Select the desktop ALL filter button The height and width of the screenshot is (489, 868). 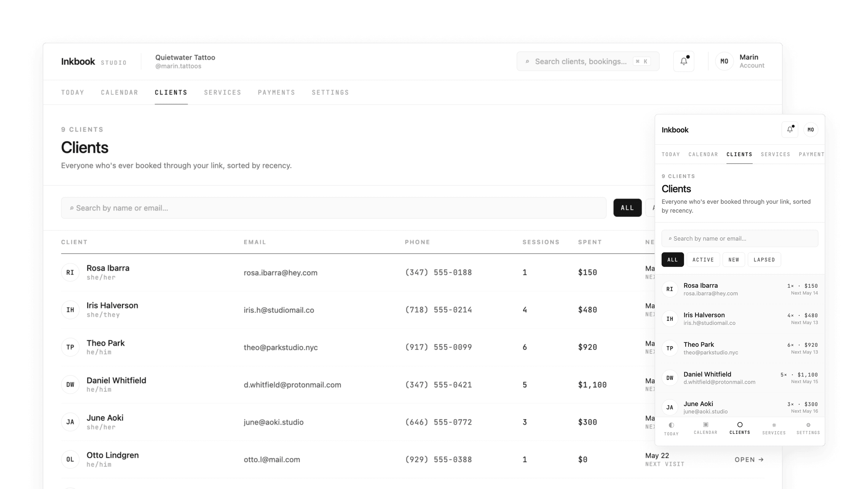coord(627,208)
